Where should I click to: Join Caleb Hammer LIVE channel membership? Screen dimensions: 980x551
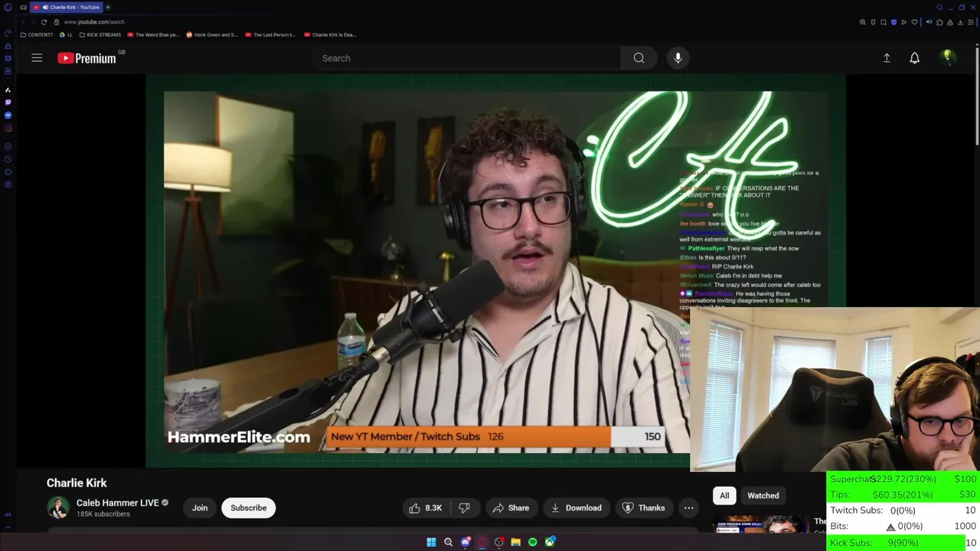(200, 508)
